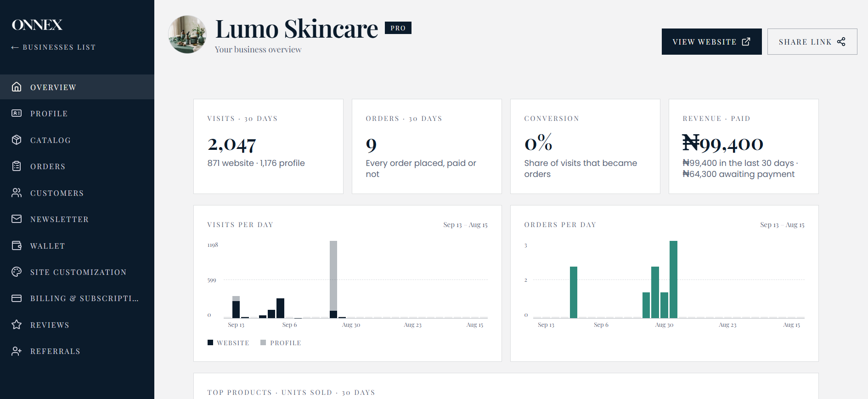Return to Businesses List
The height and width of the screenshot is (399, 868).
click(x=54, y=47)
